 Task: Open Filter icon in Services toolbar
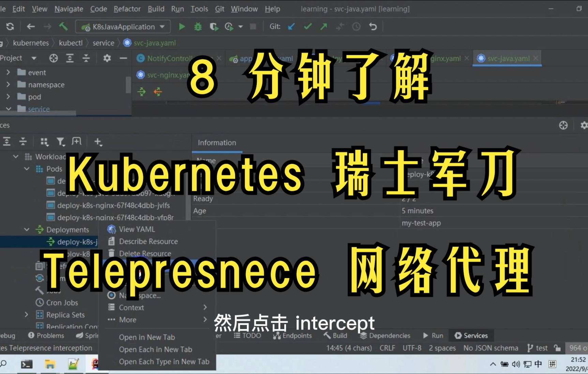click(x=61, y=141)
